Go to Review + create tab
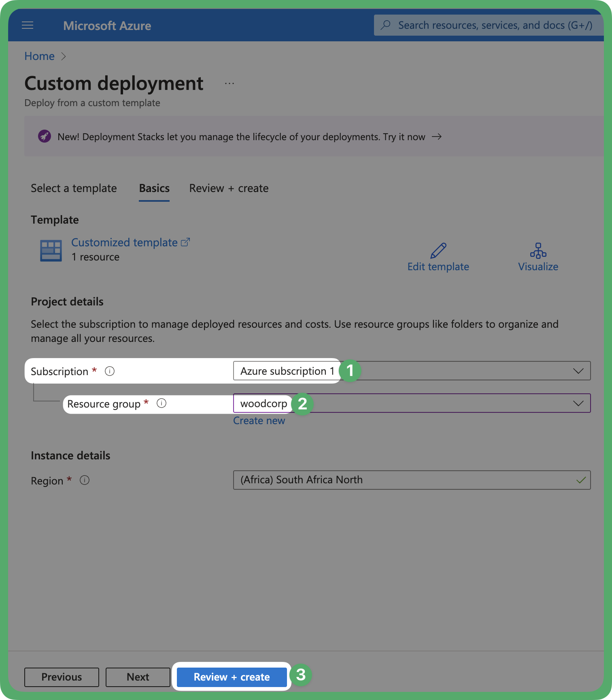The width and height of the screenshot is (612, 700). point(229,188)
